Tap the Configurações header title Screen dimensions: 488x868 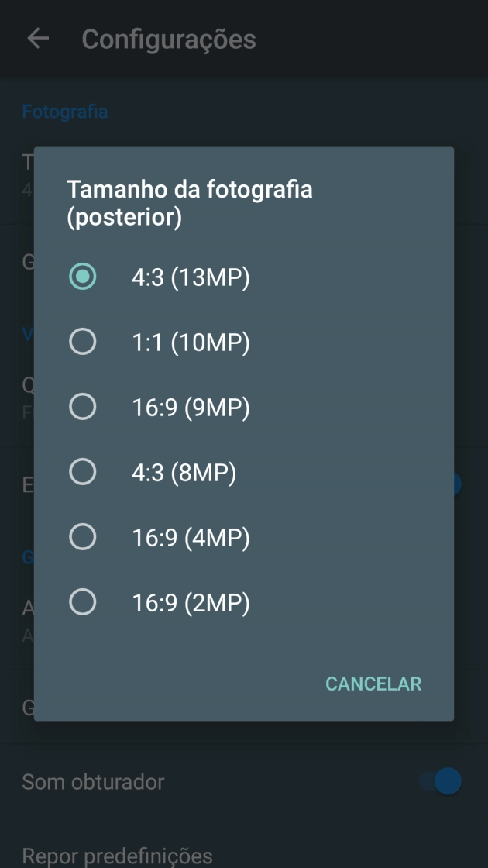tap(169, 39)
